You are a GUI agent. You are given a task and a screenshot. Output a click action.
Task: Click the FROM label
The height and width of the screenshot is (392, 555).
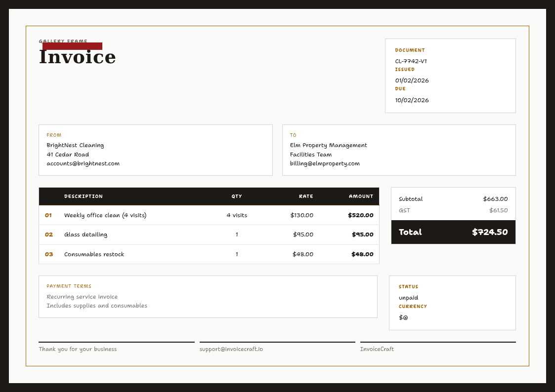click(54, 135)
